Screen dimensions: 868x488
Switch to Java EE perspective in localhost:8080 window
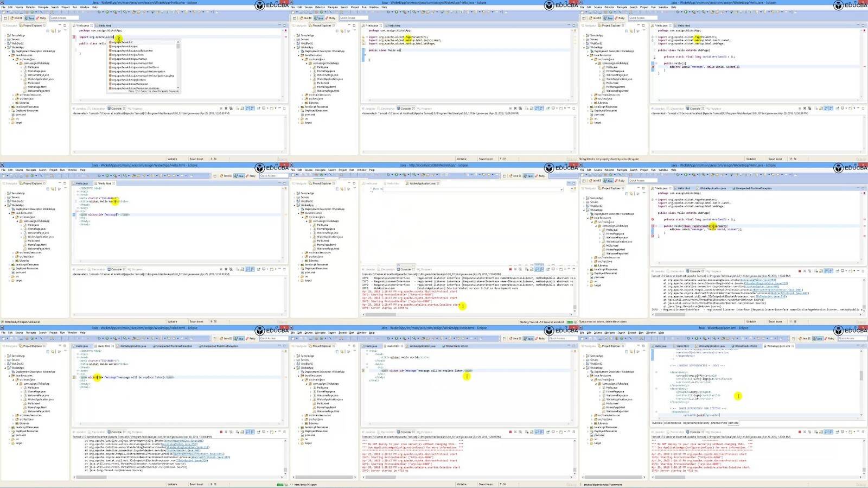[x=516, y=176]
